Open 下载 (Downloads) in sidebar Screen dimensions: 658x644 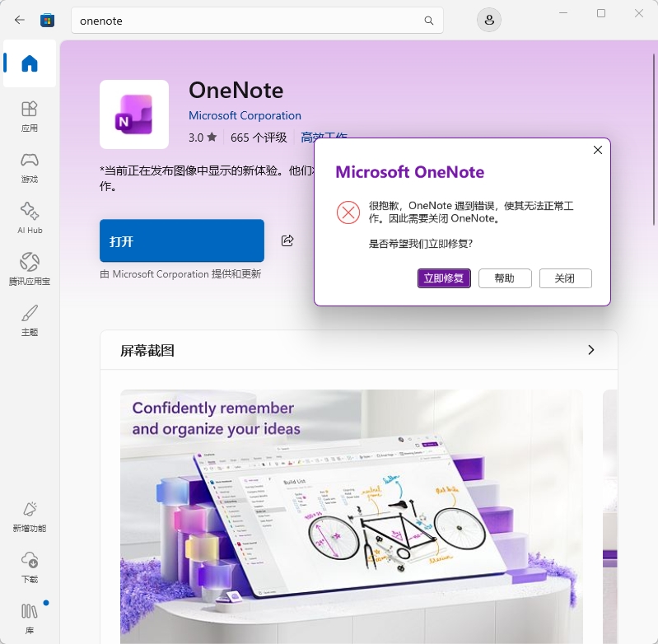(x=30, y=567)
